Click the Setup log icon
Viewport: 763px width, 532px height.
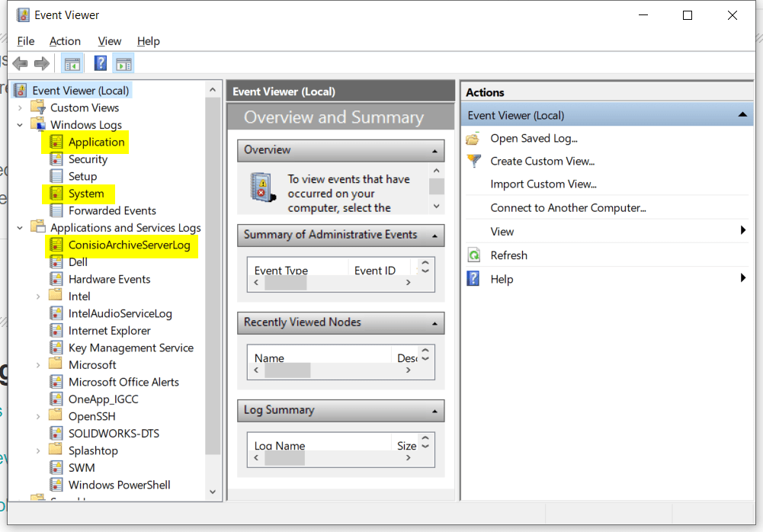click(56, 176)
